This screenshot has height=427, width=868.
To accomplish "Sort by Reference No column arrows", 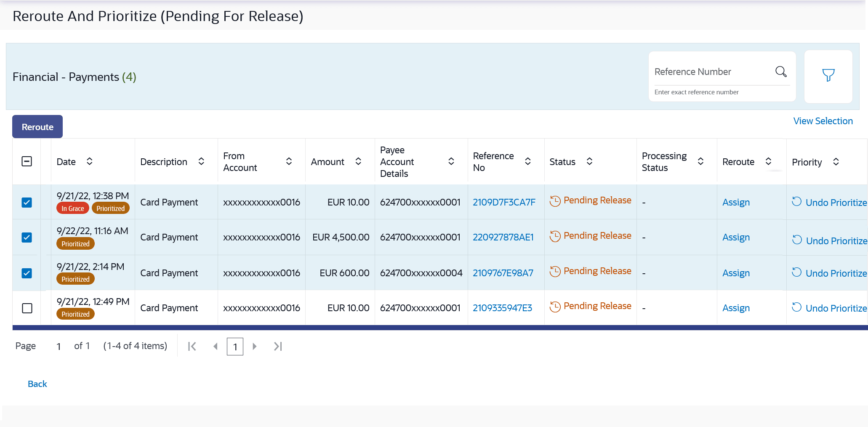I will (527, 161).
